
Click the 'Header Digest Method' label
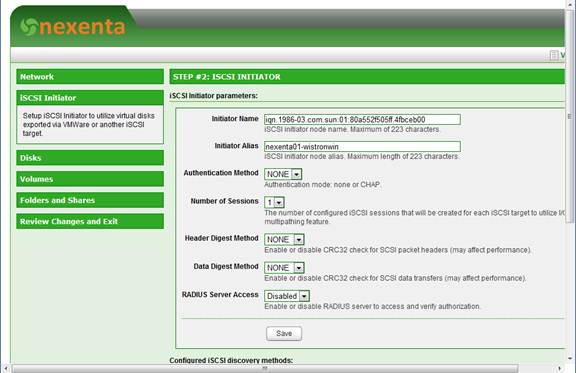[222, 238]
